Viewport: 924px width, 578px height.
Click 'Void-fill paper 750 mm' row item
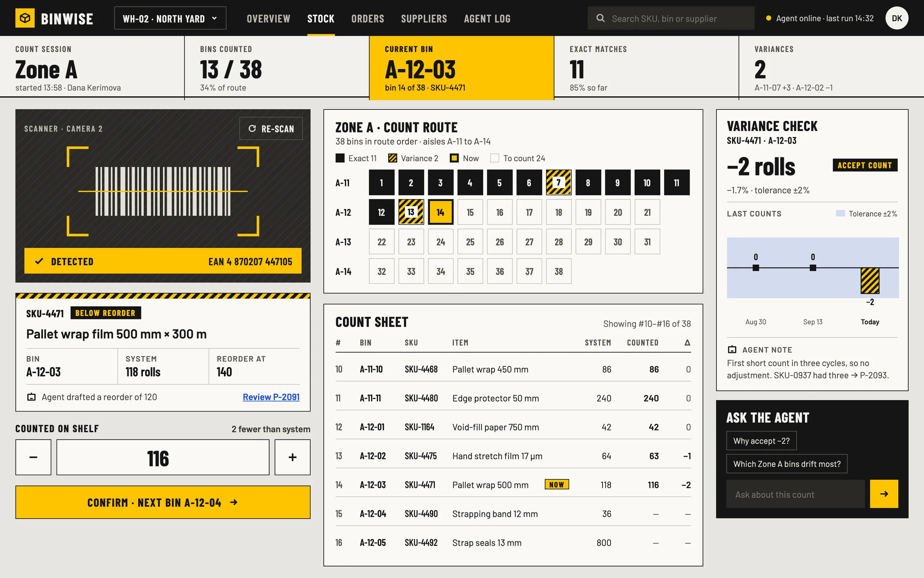point(495,427)
